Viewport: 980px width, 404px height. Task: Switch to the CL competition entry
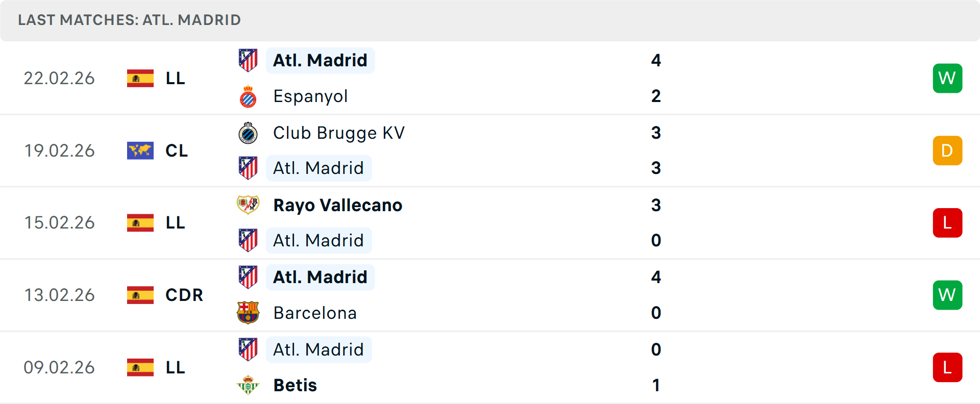click(176, 150)
